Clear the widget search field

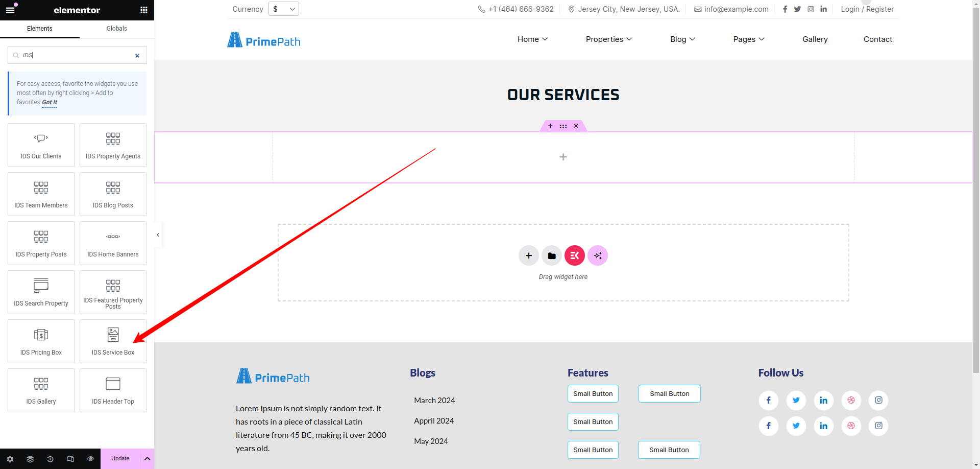pyautogui.click(x=137, y=56)
